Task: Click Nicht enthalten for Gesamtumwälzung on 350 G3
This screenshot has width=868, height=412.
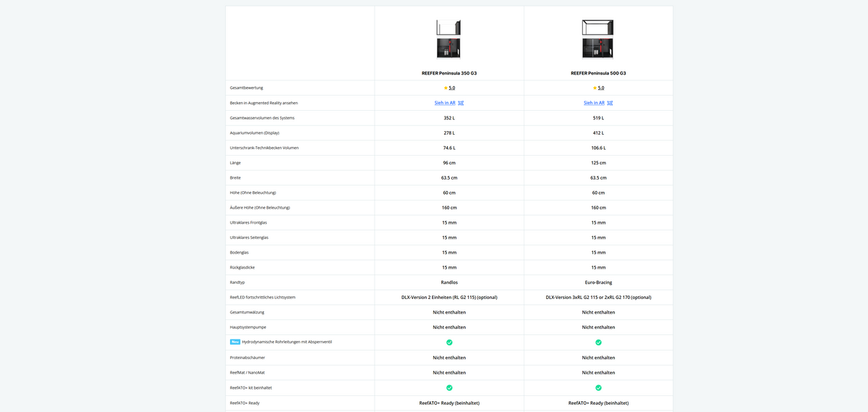Action: pos(449,312)
